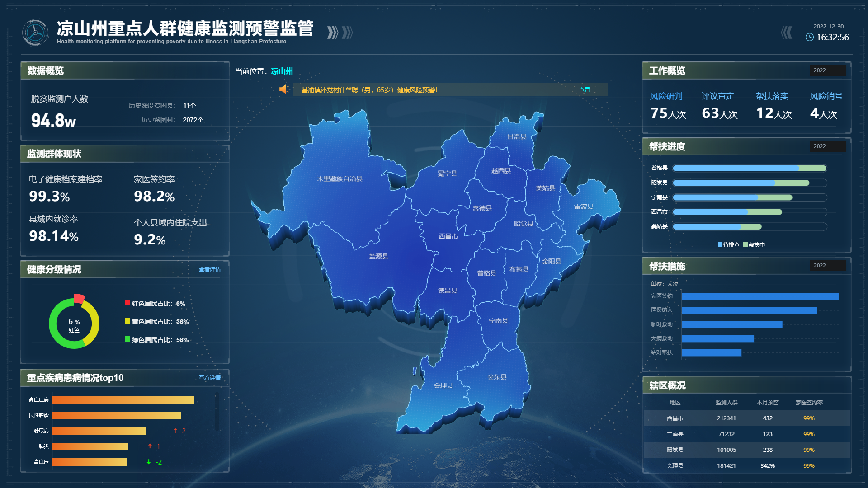
Task: Open the 2022 year selector in 帮扶措施
Action: [827, 266]
